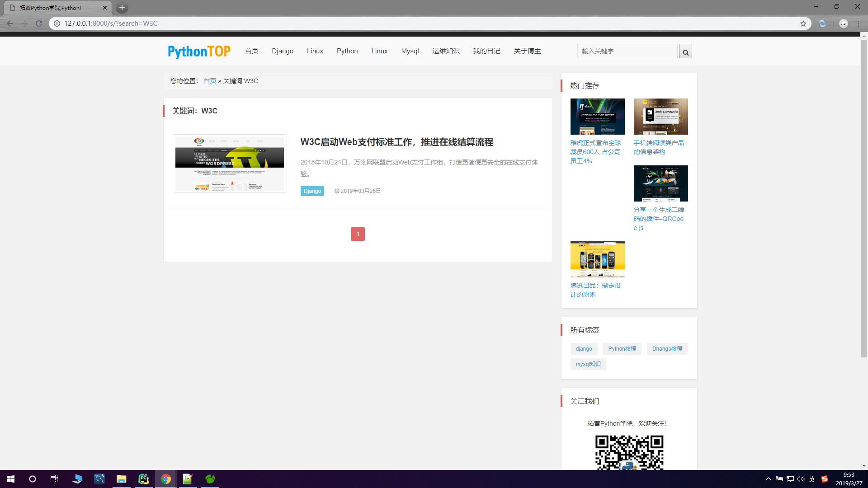This screenshot has height=488, width=868.
Task: Click the browser address bar
Action: click(429, 23)
